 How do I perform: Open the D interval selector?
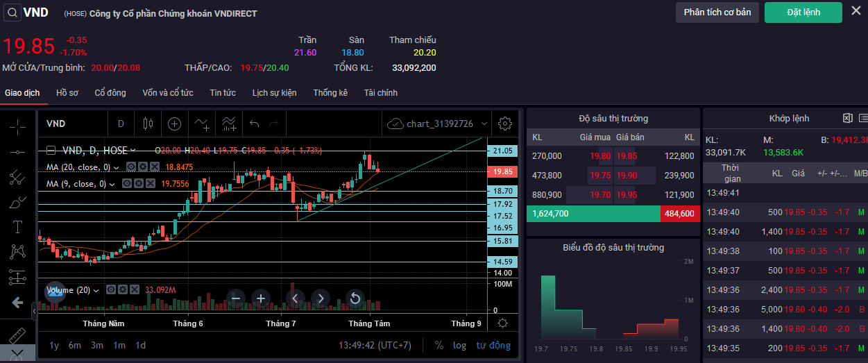(121, 124)
